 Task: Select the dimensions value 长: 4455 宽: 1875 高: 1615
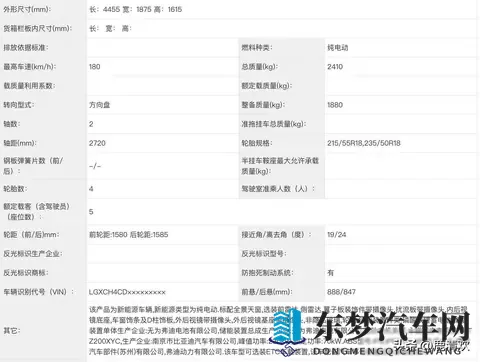136,9
